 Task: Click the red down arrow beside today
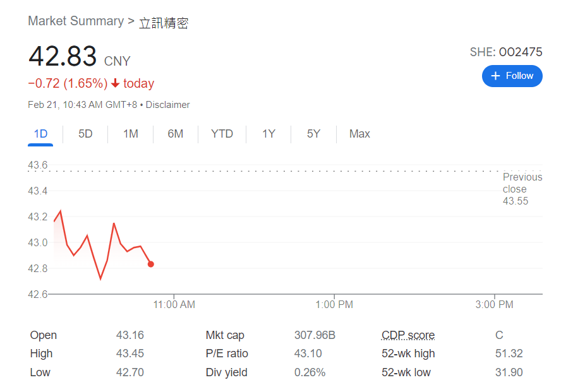tap(115, 83)
